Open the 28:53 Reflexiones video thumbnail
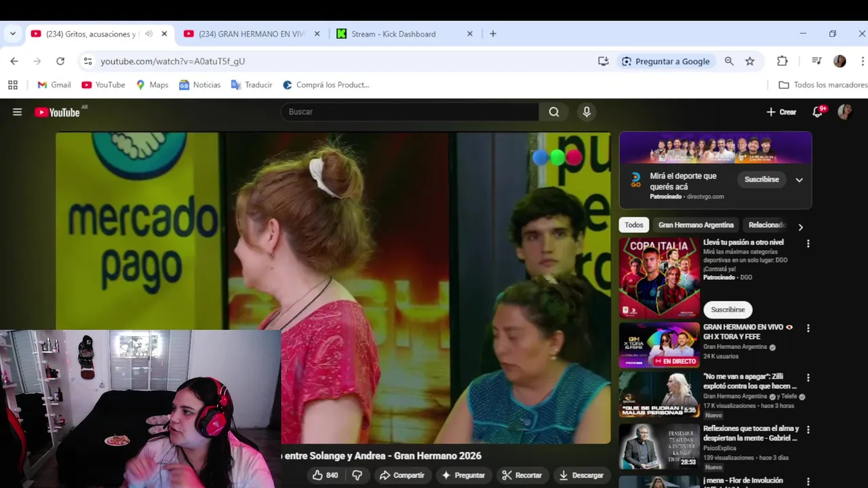The height and width of the screenshot is (488, 868). pyautogui.click(x=659, y=447)
